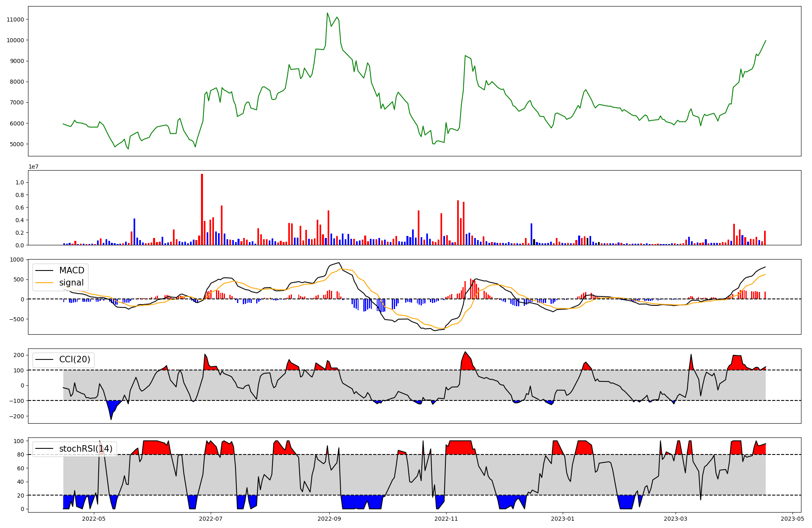Screen dimensions: 812x528
Task: Click the 2023-03 date axis label
Action: coord(676,518)
